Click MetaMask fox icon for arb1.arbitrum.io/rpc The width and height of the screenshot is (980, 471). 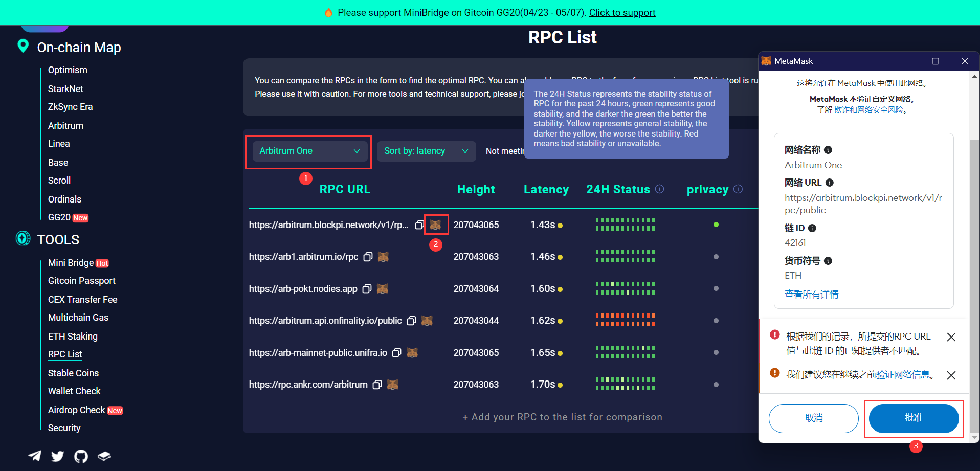click(x=383, y=257)
